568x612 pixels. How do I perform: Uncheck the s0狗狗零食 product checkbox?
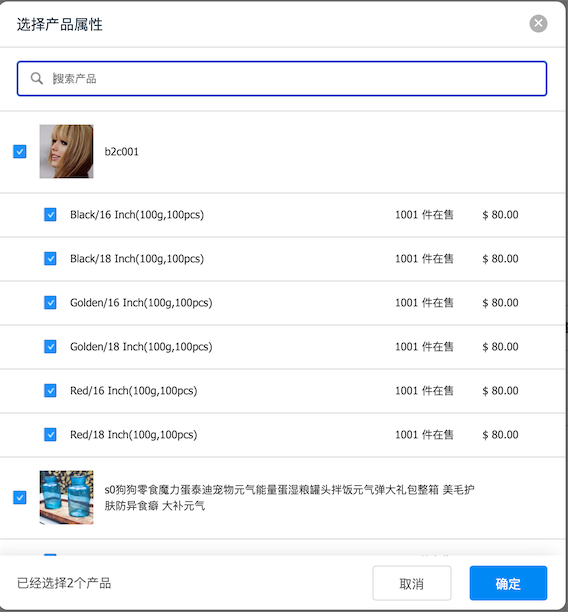click(x=20, y=498)
